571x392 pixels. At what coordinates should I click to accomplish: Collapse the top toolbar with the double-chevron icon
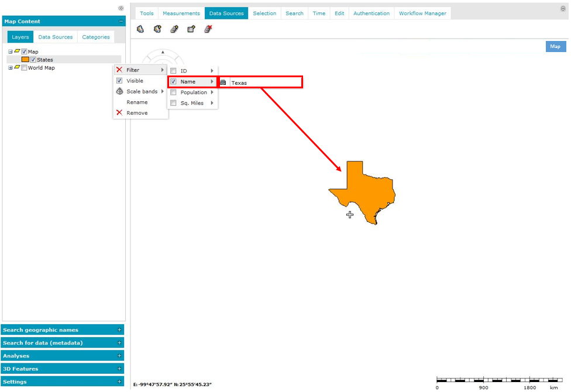[563, 9]
